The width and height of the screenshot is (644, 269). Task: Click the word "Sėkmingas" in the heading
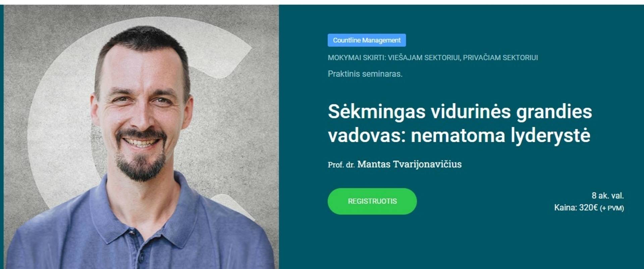(377, 112)
